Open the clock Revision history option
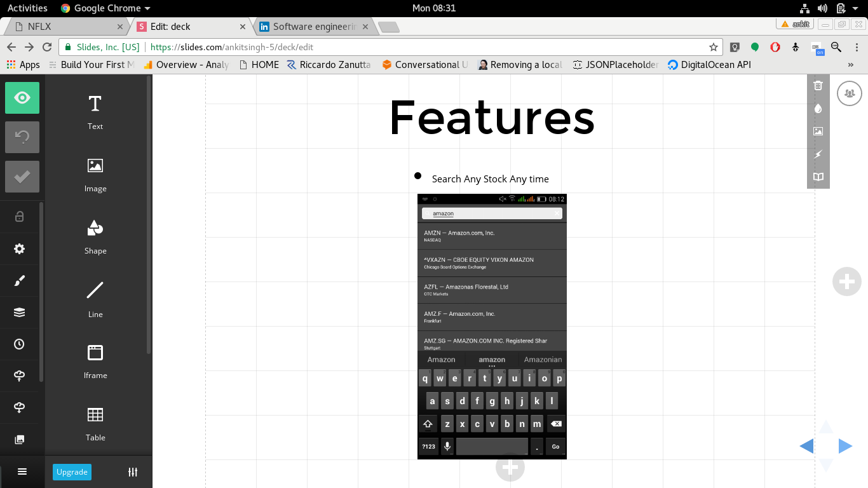Image resolution: width=868 pixels, height=488 pixels. [x=19, y=344]
